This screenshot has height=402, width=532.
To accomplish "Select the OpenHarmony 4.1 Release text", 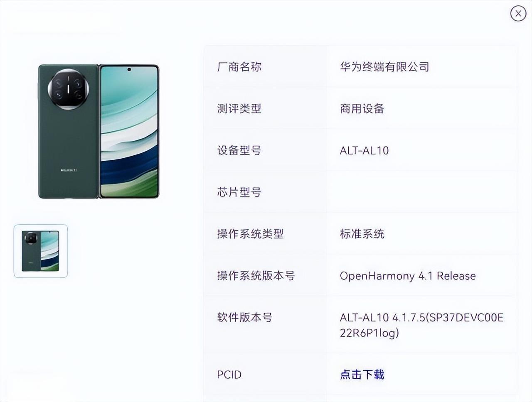I will pos(408,276).
